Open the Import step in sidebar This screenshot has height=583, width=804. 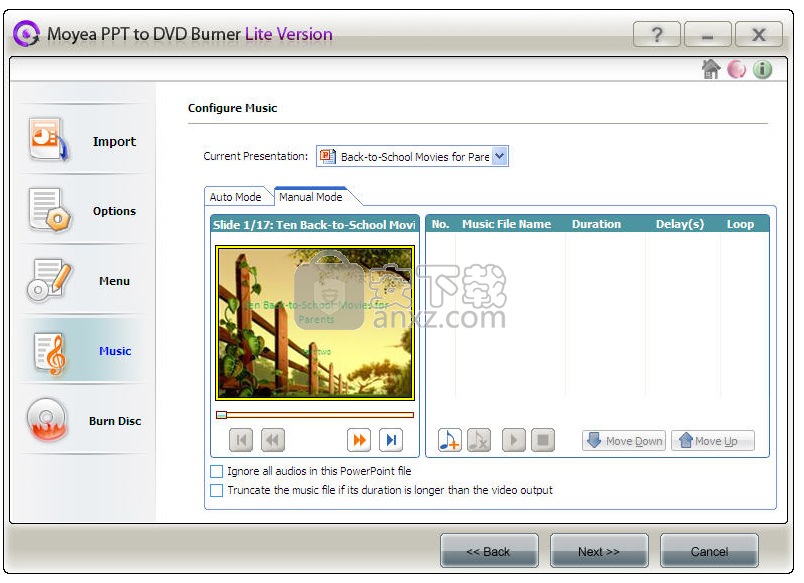point(85,140)
